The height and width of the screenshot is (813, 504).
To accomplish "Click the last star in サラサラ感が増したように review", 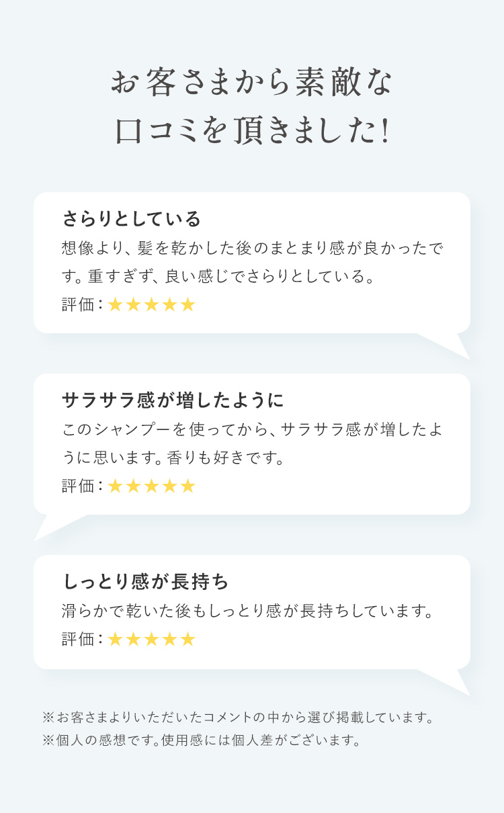I will (x=187, y=486).
